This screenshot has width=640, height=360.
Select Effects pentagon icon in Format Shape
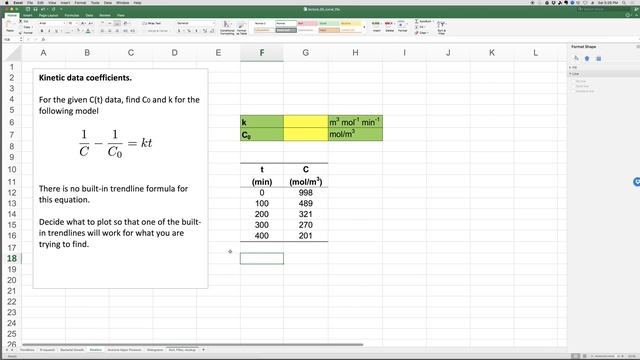click(587, 58)
